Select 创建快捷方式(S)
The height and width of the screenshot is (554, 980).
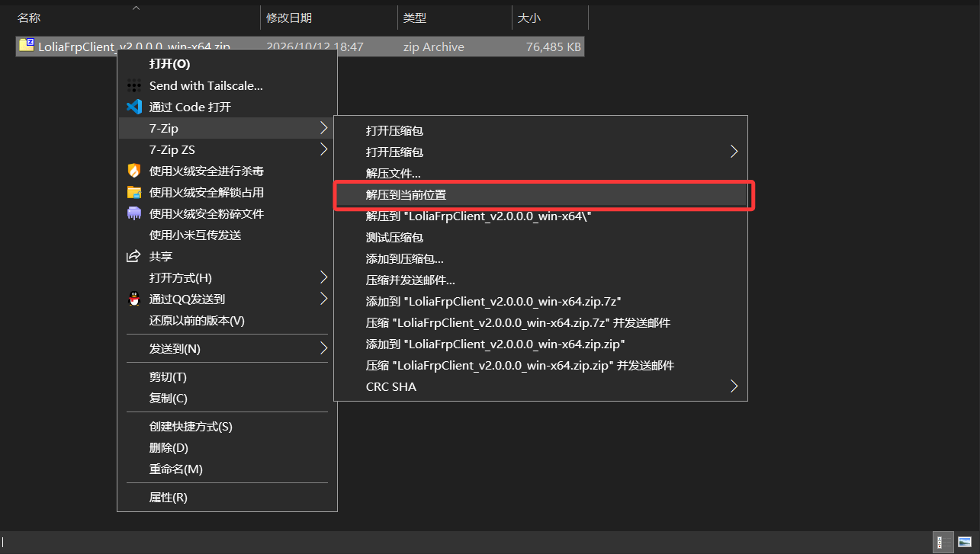coord(227,426)
